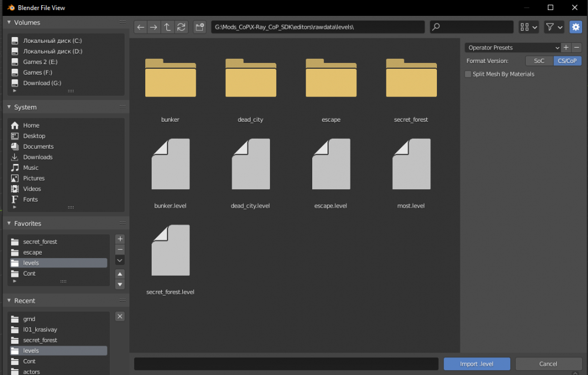Remove the selected favorite bookmark
The image size is (588, 375).
[x=120, y=250]
